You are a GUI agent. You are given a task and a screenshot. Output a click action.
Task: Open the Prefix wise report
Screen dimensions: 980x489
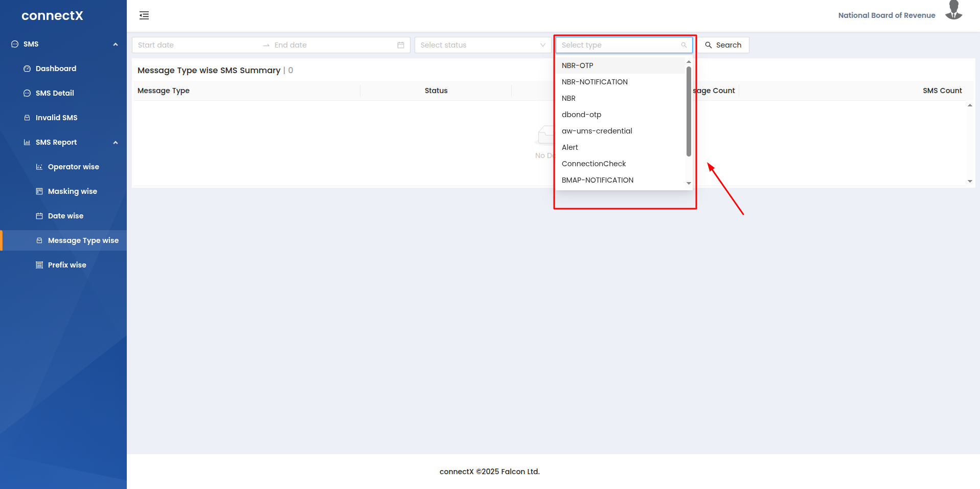pyautogui.click(x=67, y=265)
